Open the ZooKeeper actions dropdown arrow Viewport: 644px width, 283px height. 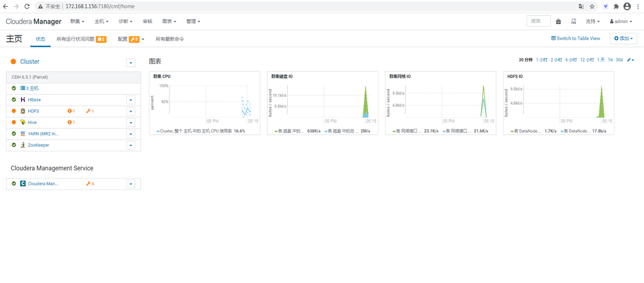pyautogui.click(x=131, y=145)
